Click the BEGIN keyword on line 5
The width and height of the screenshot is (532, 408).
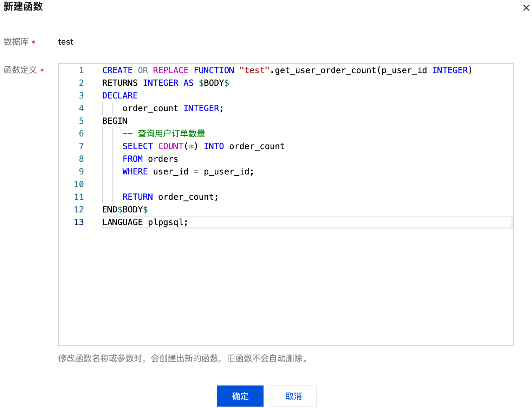[x=115, y=121]
